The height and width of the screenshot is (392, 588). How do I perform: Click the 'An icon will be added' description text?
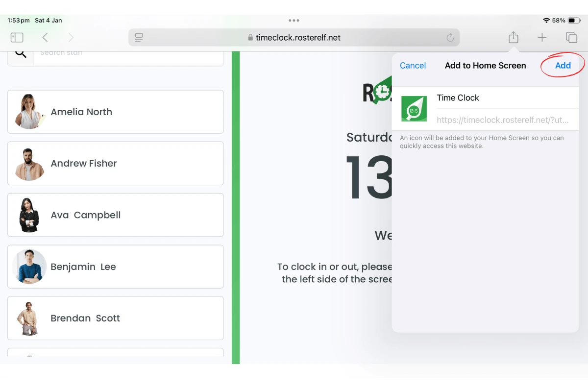[482, 142]
